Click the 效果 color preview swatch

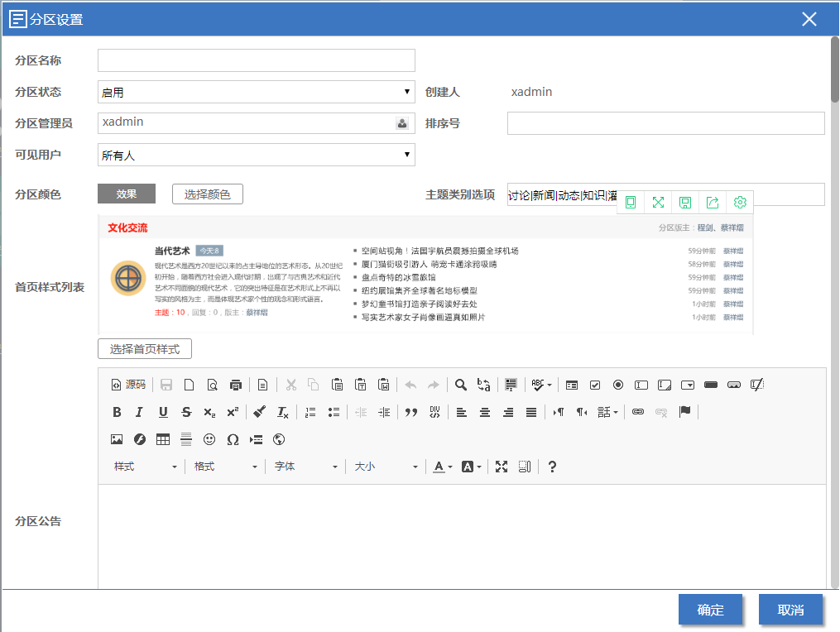pos(127,194)
